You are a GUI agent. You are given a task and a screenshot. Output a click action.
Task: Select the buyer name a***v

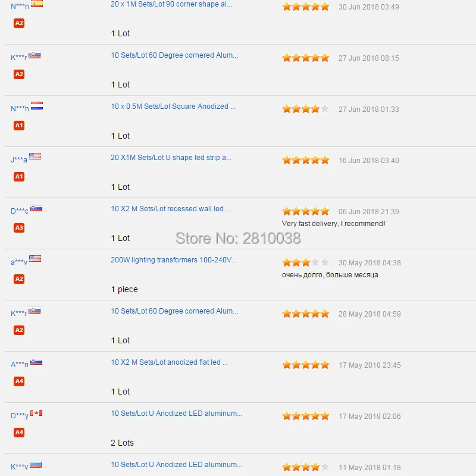point(19,262)
